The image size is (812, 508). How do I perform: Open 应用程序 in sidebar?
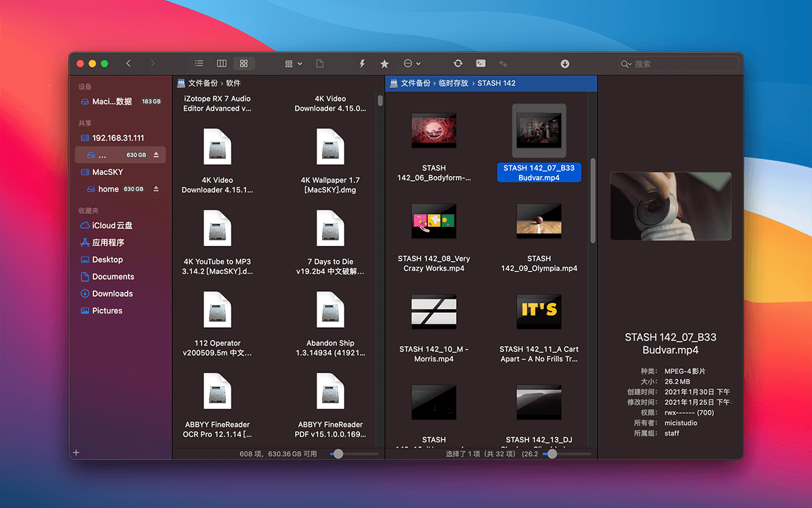(x=120, y=242)
